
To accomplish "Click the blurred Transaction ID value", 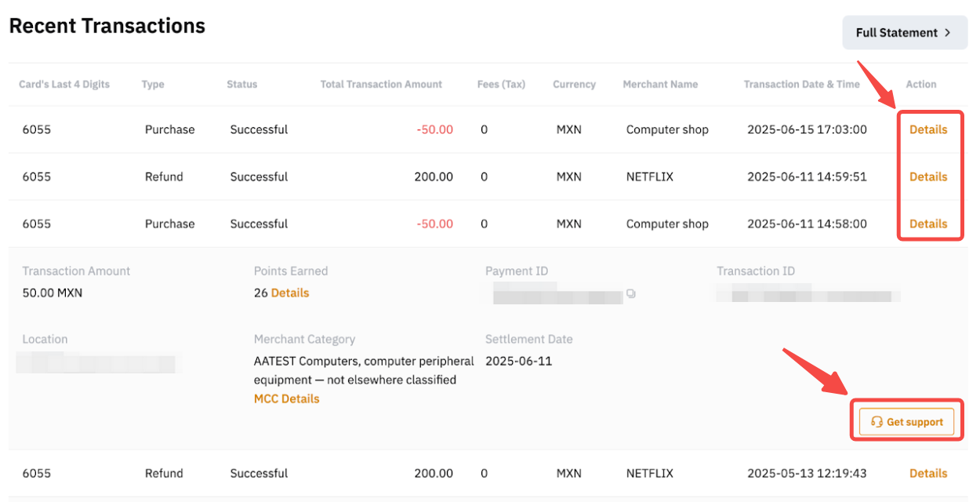I will 808,295.
